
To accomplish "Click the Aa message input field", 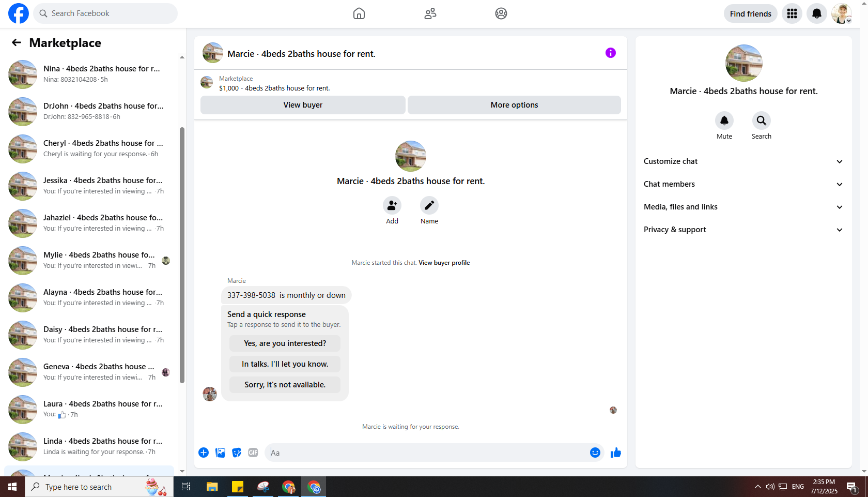I will tap(428, 453).
